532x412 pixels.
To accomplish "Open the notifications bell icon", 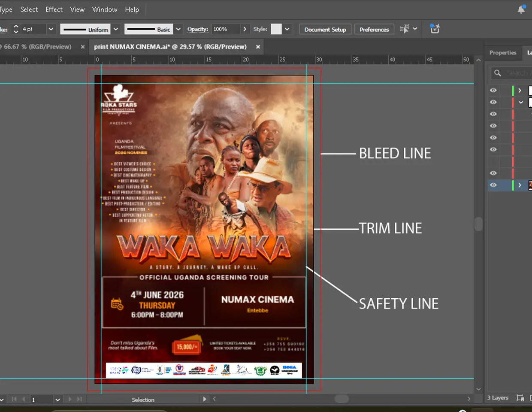I will pyautogui.click(x=521, y=9).
